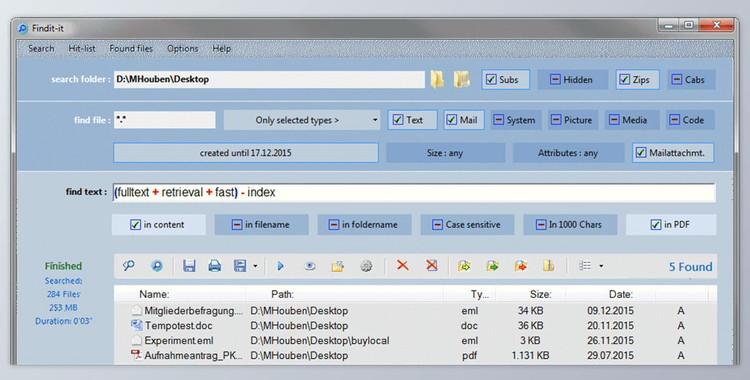This screenshot has width=750, height=380.
Task: Click the Attributes : any button
Action: tap(568, 153)
